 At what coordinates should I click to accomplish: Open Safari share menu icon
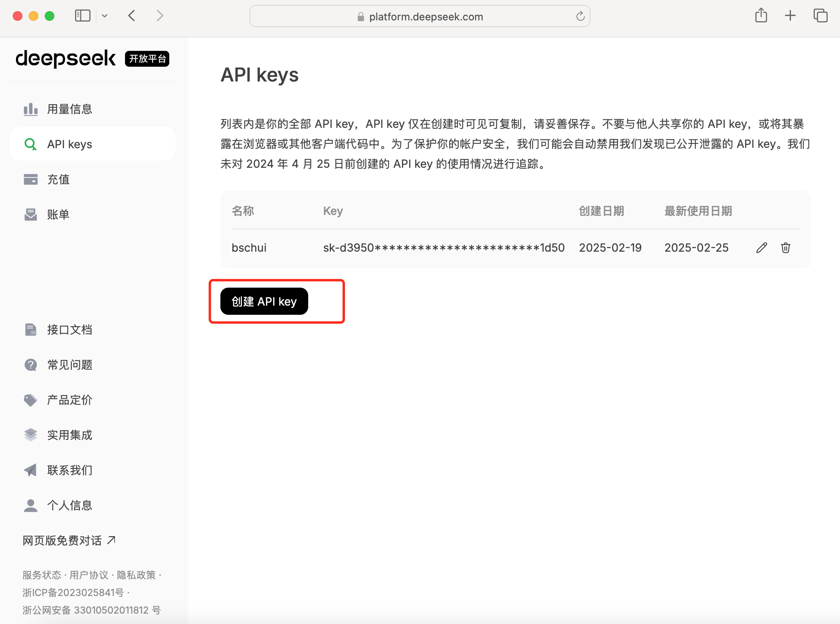point(761,16)
